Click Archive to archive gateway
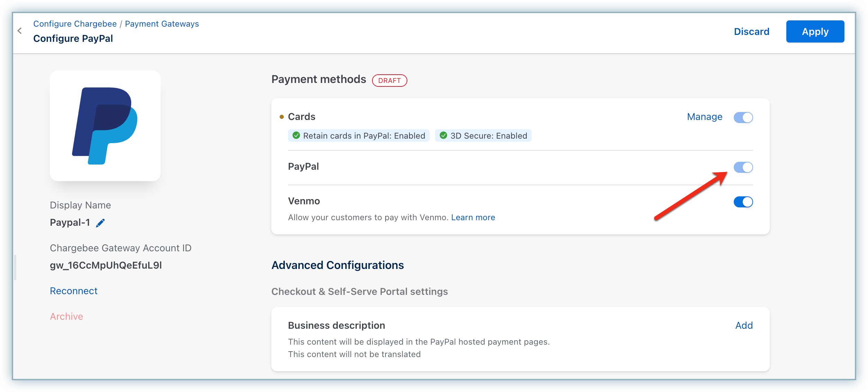 click(66, 317)
